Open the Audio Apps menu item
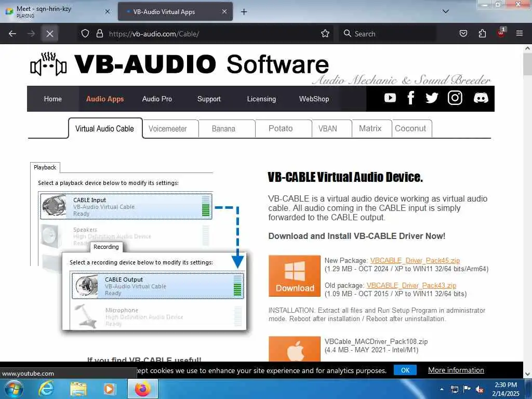Viewport: 532px width, 399px height. [x=105, y=99]
